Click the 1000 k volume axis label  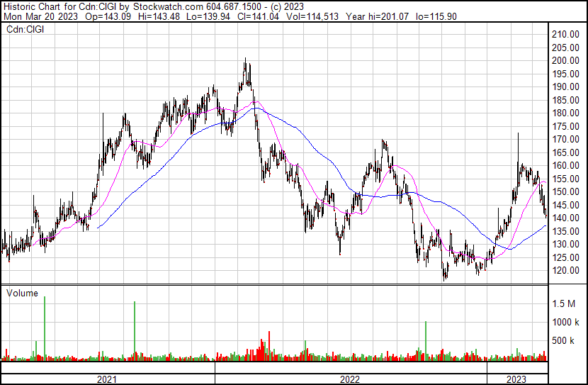(x=567, y=323)
